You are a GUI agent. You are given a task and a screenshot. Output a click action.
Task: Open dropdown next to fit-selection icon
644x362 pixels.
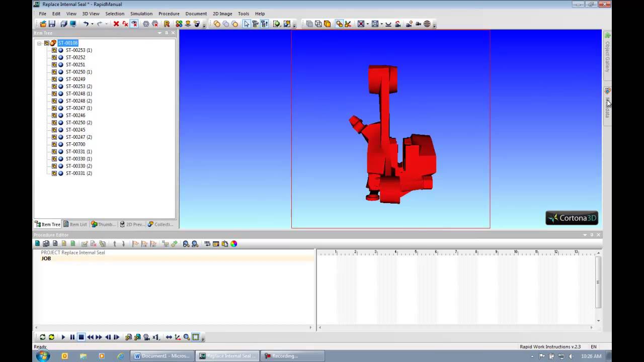point(368,24)
